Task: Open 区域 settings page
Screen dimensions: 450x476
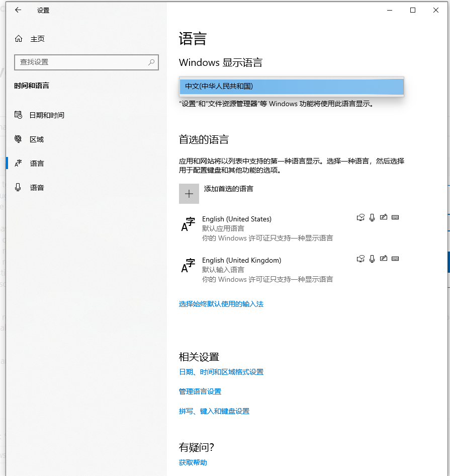Action: [x=37, y=139]
